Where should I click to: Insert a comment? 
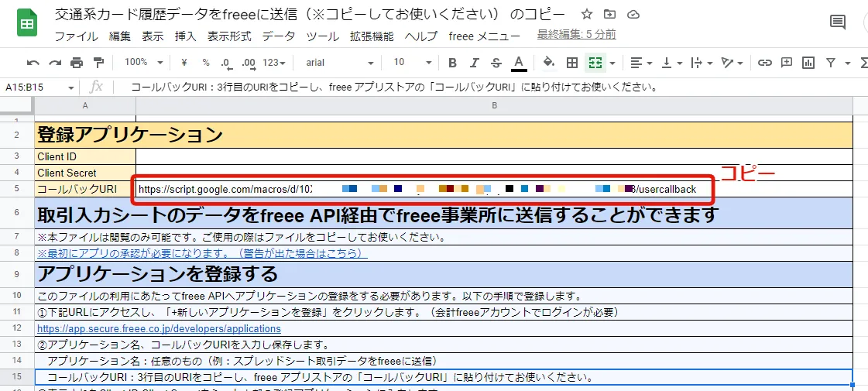[787, 63]
